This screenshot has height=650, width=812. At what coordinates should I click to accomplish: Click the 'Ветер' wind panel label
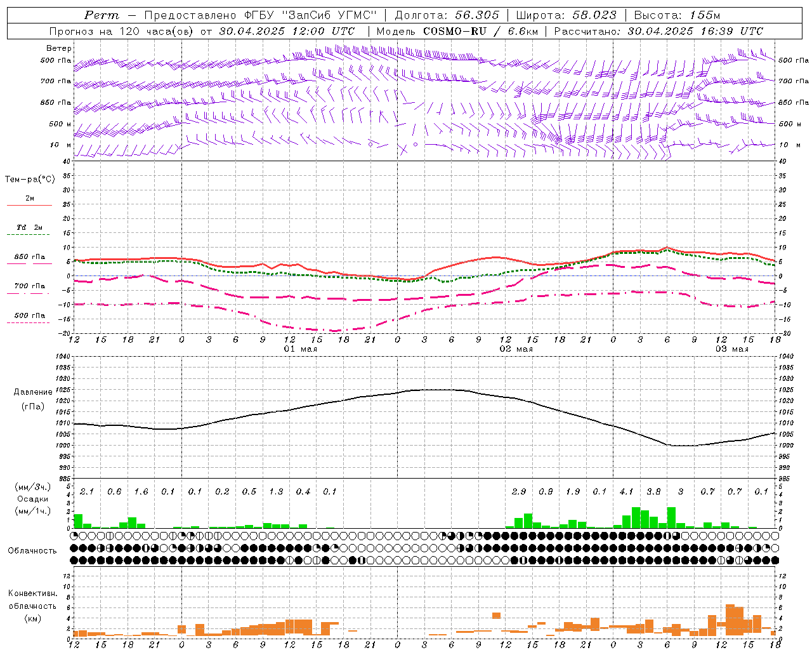pos(58,48)
